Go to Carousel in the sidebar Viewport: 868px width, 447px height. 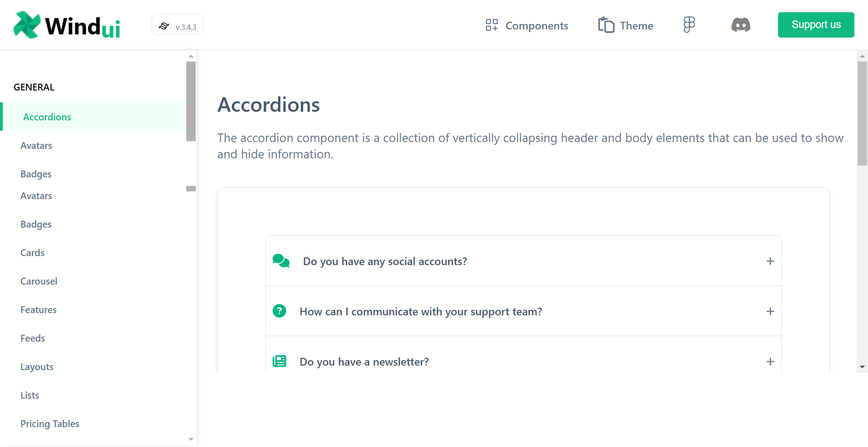coord(39,281)
